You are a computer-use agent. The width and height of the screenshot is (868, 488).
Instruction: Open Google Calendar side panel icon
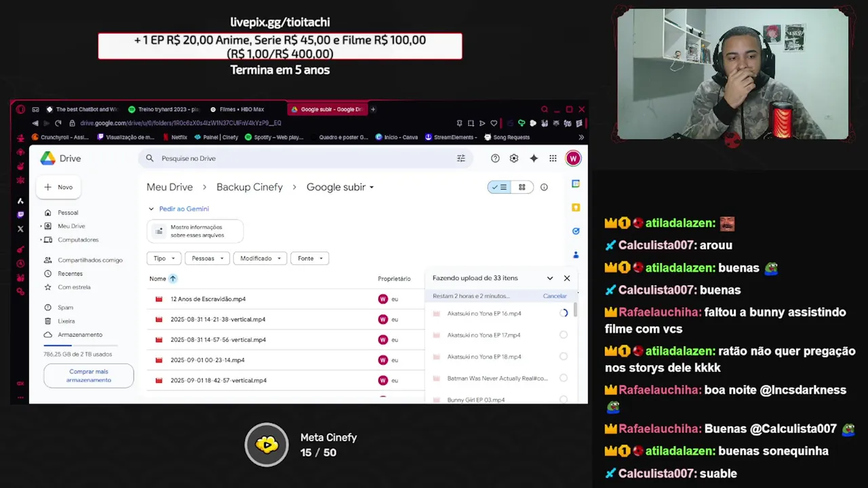point(576,184)
